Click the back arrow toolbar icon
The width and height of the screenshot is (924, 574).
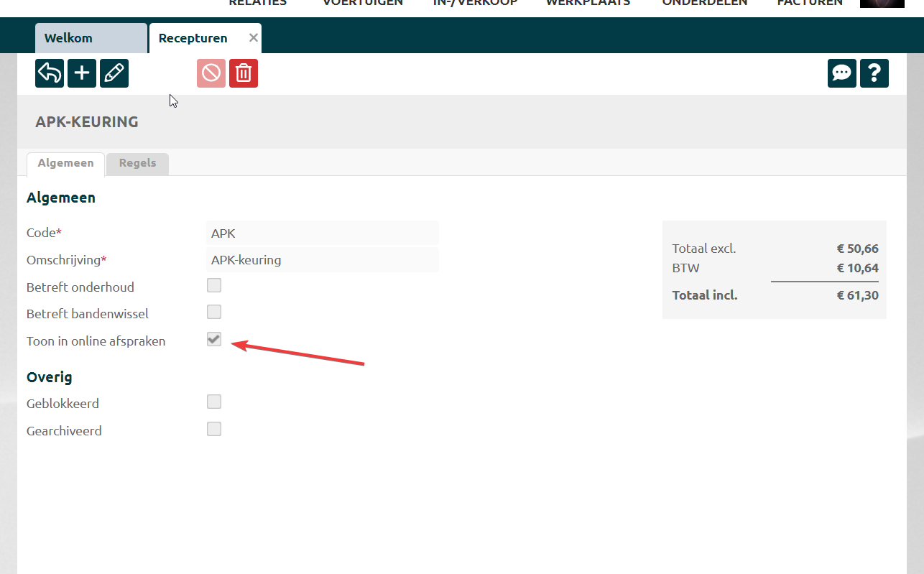coord(50,73)
